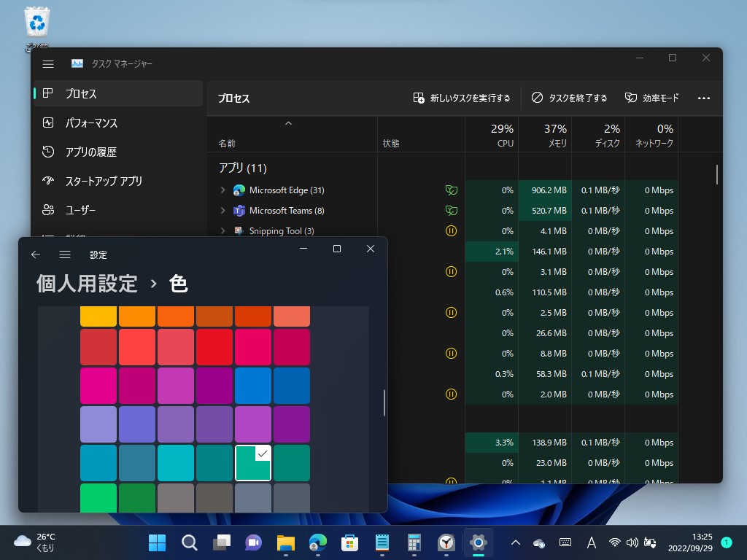
Task: Pick the bright cyan turquoise swatch
Action: click(x=176, y=463)
